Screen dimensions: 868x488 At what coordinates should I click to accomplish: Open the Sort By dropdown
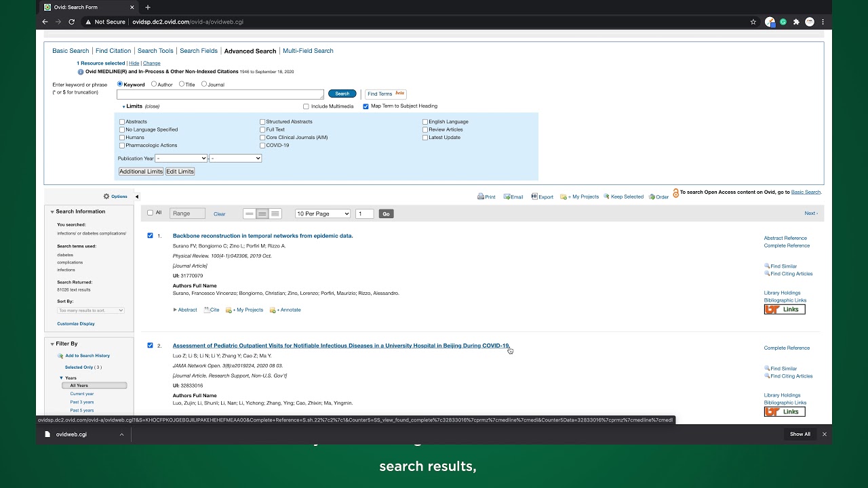click(91, 310)
